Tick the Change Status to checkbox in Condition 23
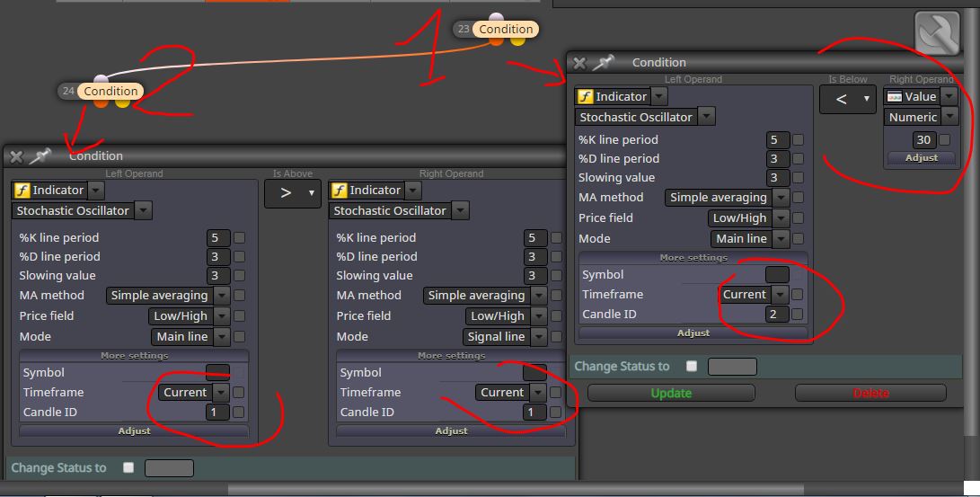Screen dimensions: 980x497 pyautogui.click(x=692, y=366)
